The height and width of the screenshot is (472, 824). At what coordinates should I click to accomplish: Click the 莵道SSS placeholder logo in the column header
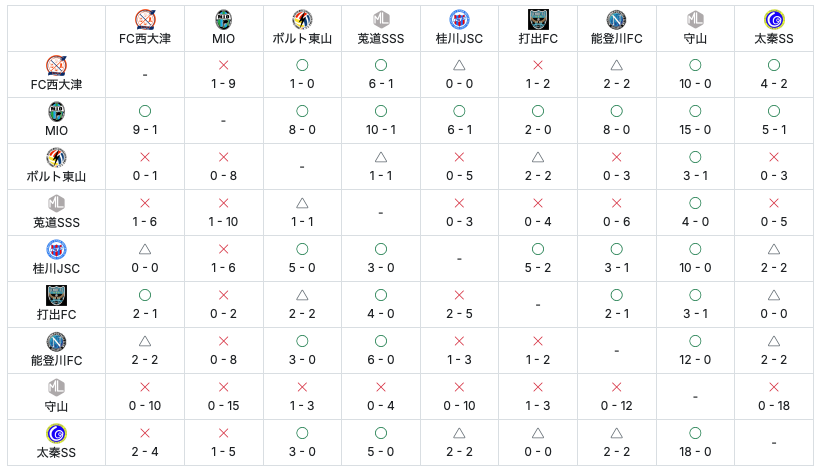pos(380,19)
